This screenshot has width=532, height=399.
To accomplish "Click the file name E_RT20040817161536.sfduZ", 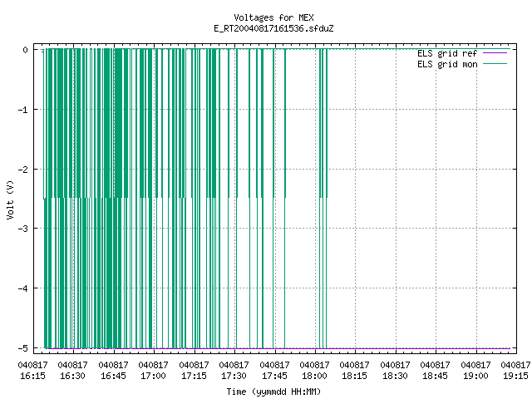I will click(273, 28).
